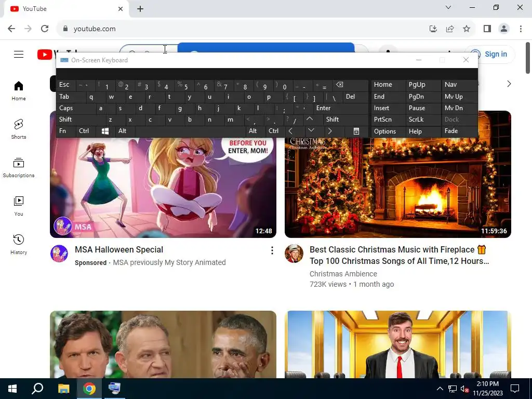Toggle Chrome side panel
This screenshot has height=399, width=532.
click(487, 29)
